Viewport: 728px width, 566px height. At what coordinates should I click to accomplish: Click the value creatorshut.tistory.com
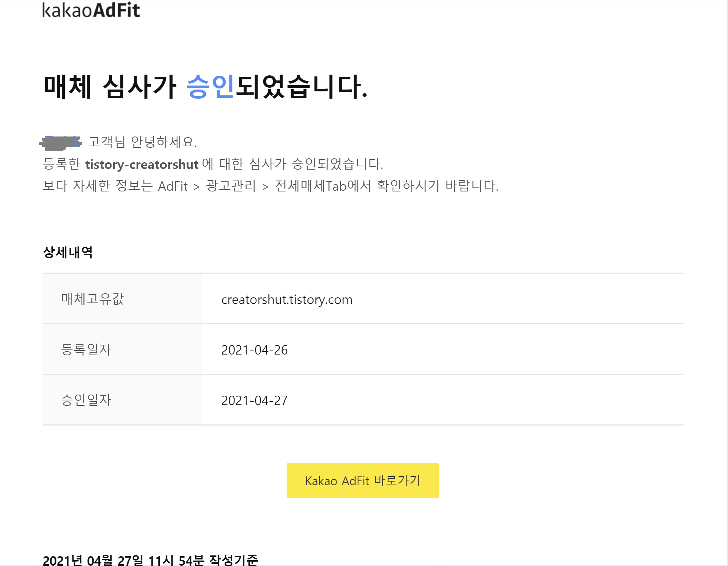pos(287,300)
